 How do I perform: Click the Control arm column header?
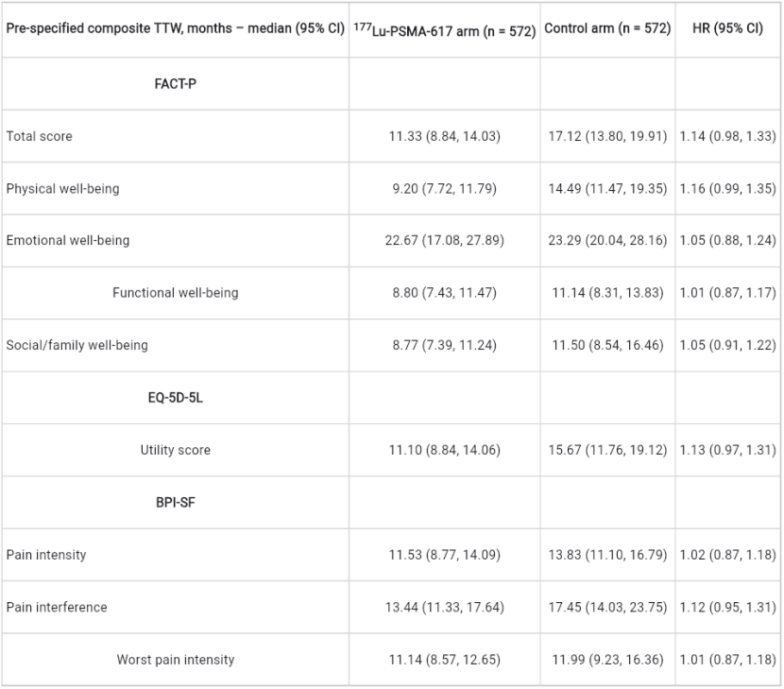607,28
